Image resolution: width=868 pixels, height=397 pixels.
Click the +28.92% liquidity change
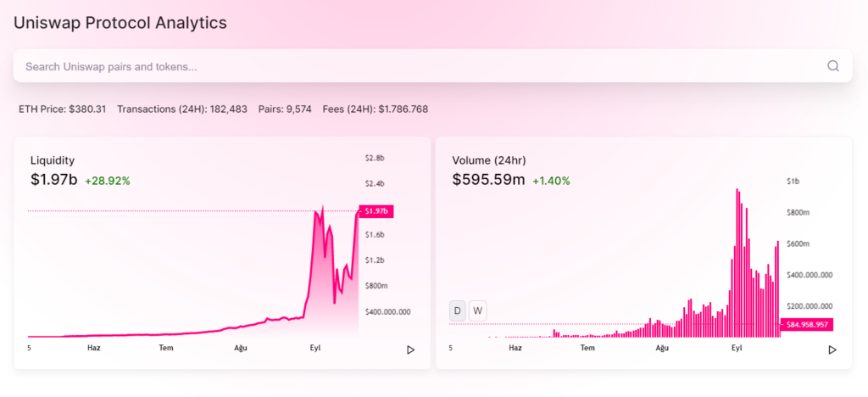click(x=108, y=181)
